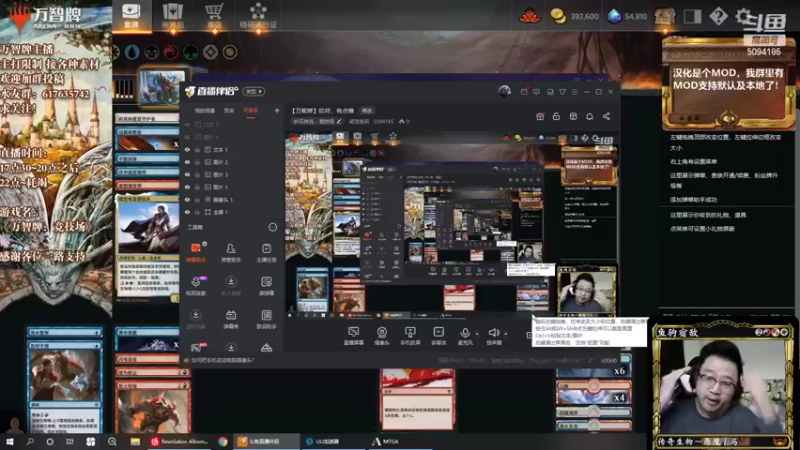The image size is (800, 450).
Task: Open 读弹幕 tool in the toolbox
Action: [x=266, y=286]
